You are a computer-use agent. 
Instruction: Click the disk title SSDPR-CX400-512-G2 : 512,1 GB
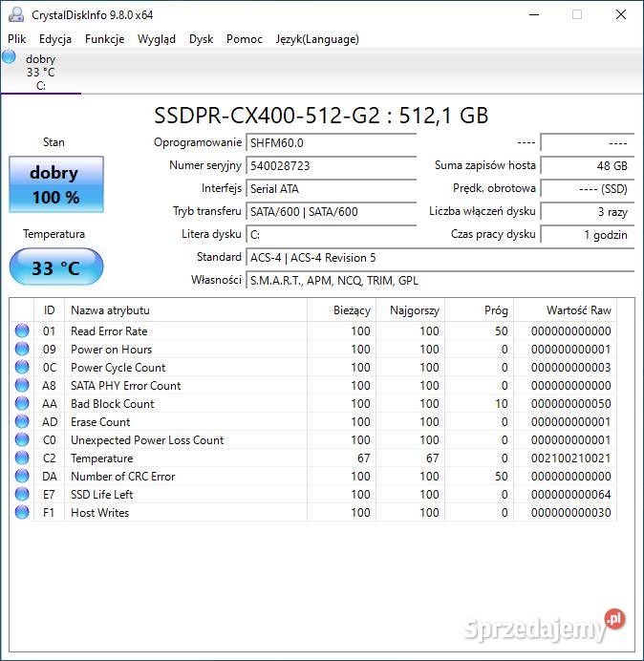coord(321,116)
